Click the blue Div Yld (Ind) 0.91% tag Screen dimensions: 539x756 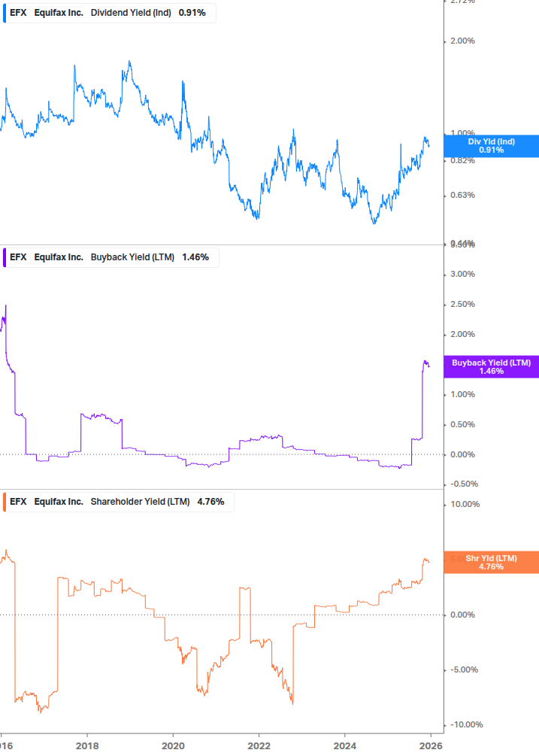pos(492,146)
